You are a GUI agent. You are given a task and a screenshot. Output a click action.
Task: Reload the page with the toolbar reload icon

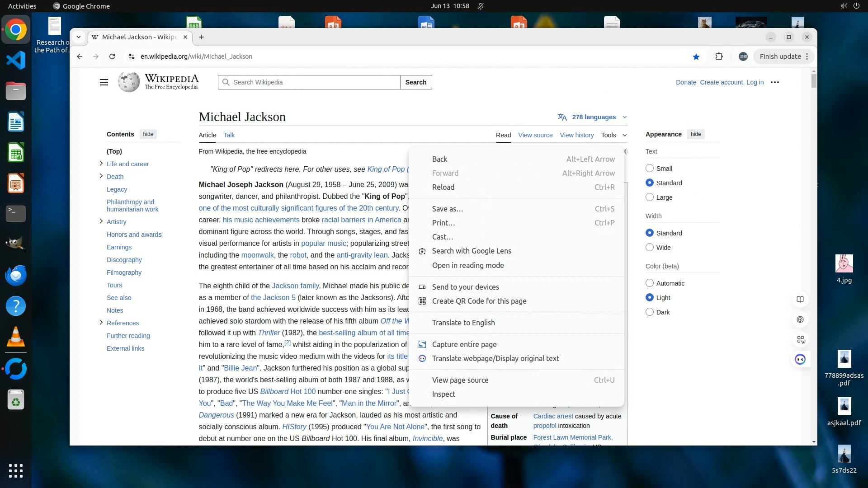click(x=112, y=56)
